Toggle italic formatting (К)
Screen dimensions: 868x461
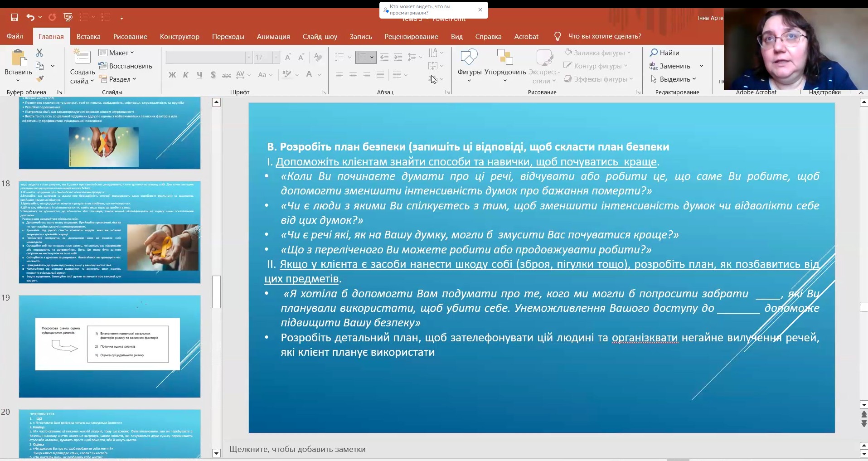click(185, 75)
